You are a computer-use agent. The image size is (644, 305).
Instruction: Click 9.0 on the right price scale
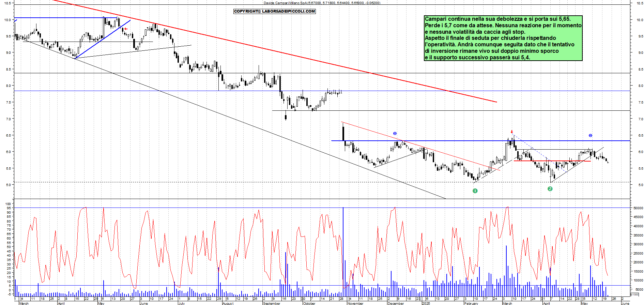coord(641,53)
